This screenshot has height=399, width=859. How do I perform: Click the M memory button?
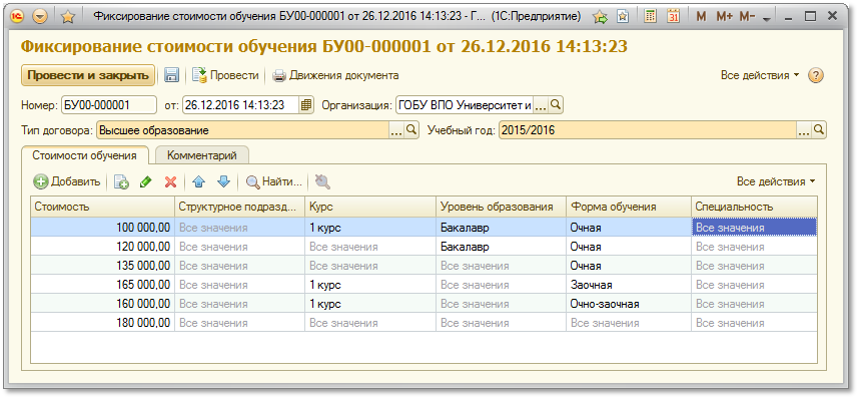701,17
